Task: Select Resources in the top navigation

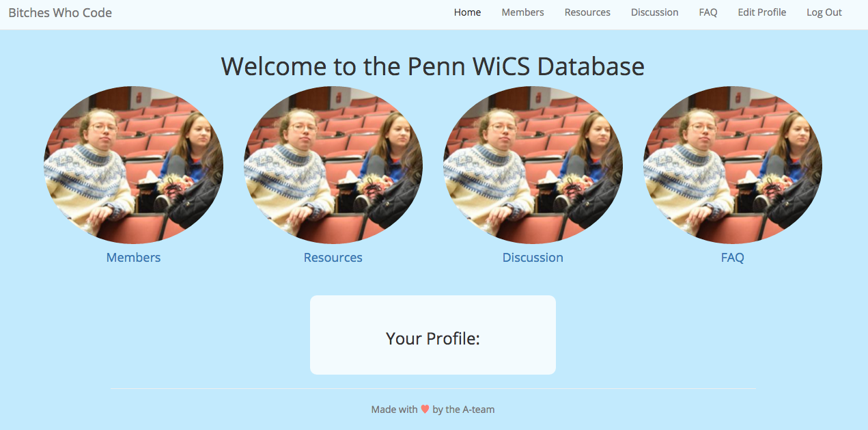Action: coord(587,12)
